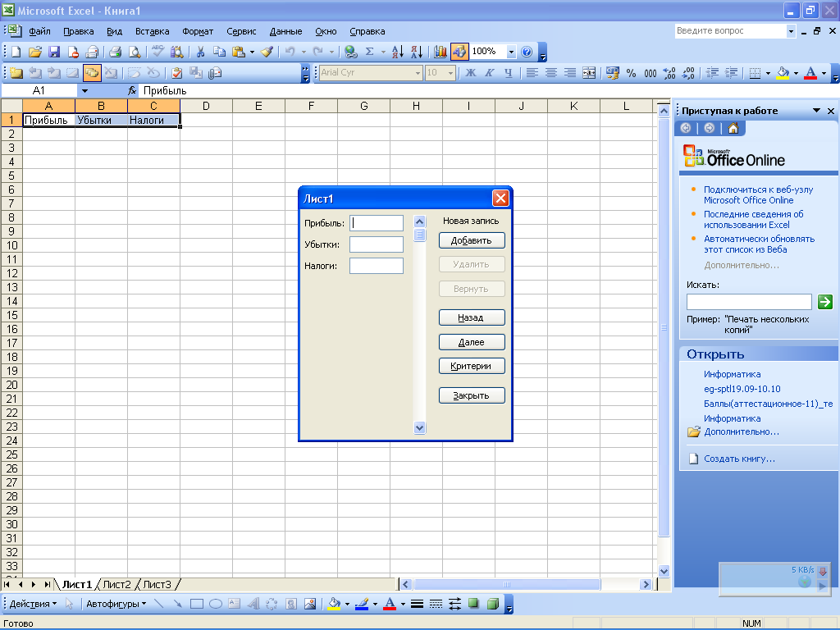The width and height of the screenshot is (840, 630).
Task: Click the New workbook icon in toolbar
Action: [16, 52]
